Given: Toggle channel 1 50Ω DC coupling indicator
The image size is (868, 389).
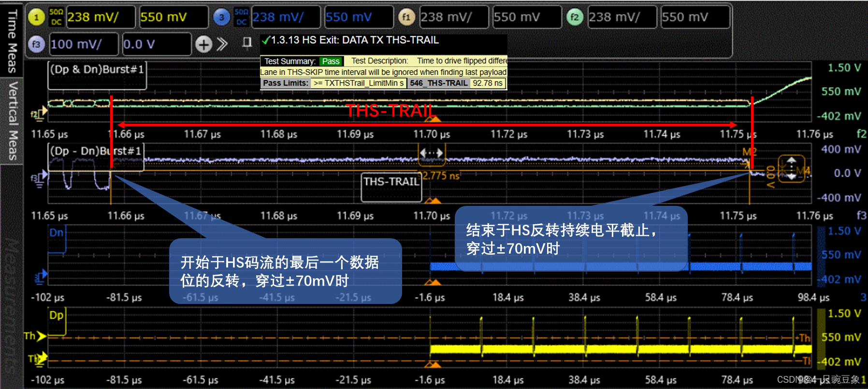Looking at the screenshot, I should (57, 17).
